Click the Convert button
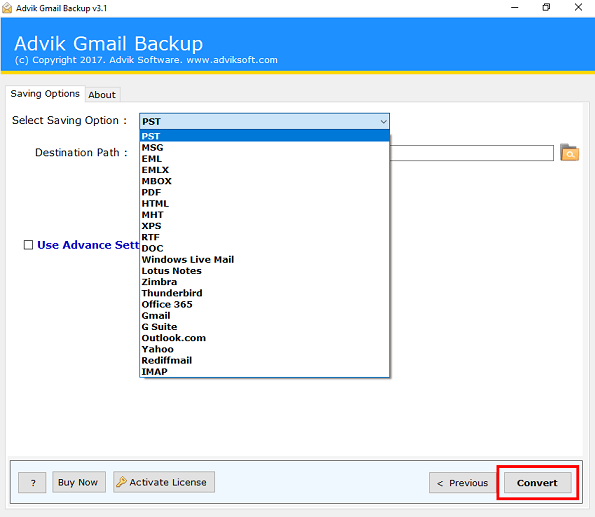The height and width of the screenshot is (517, 595). (537, 482)
